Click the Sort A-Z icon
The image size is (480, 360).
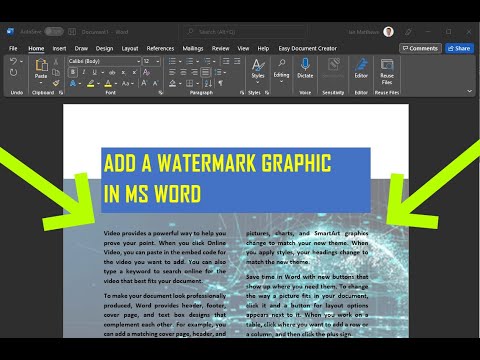(208, 83)
